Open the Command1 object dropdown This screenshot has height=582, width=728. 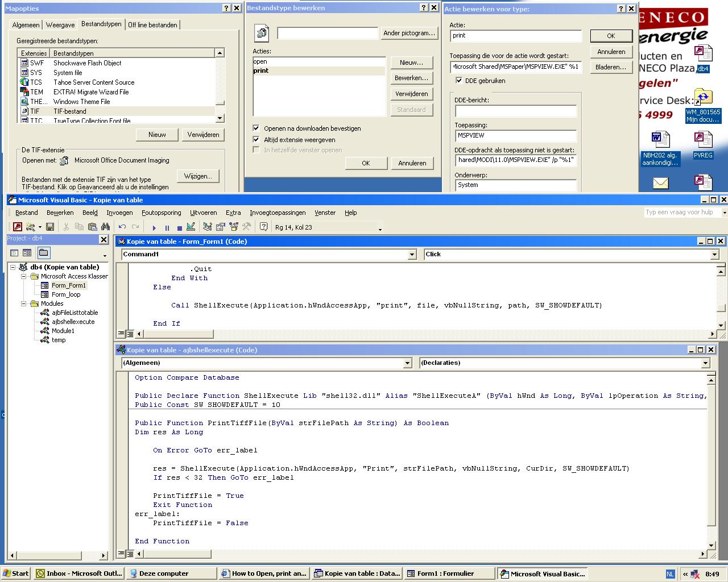tap(412, 255)
